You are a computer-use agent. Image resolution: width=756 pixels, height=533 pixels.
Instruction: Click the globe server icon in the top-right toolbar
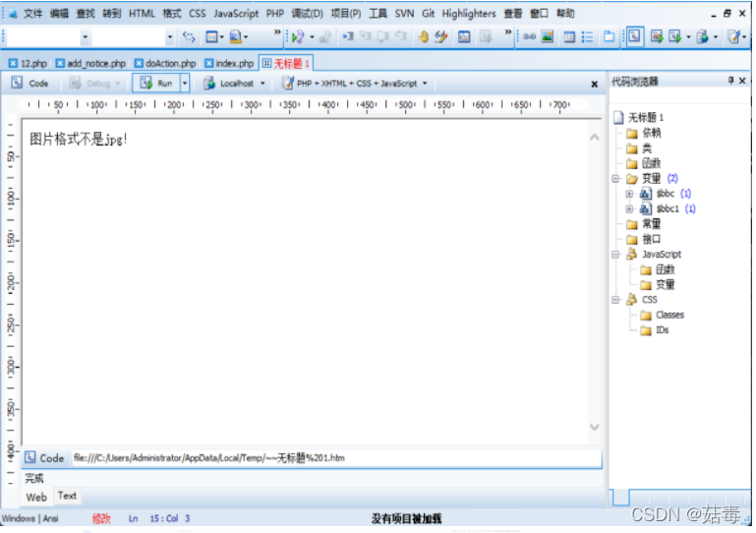(x=703, y=36)
